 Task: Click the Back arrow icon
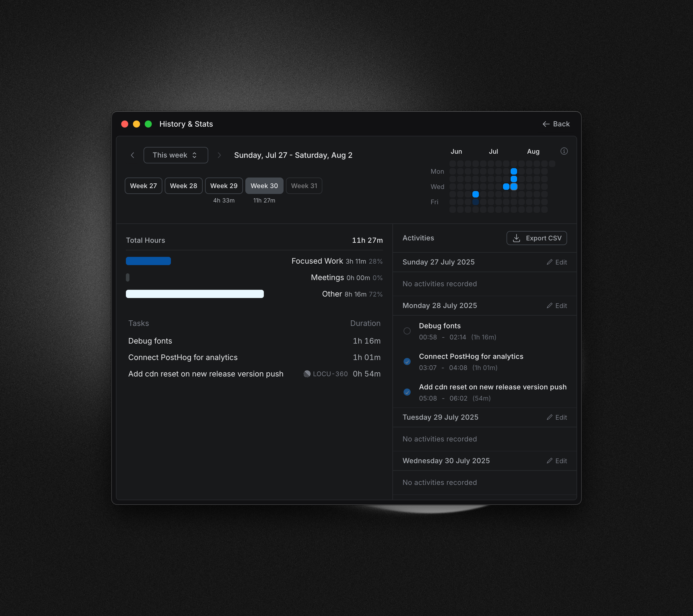[546, 124]
